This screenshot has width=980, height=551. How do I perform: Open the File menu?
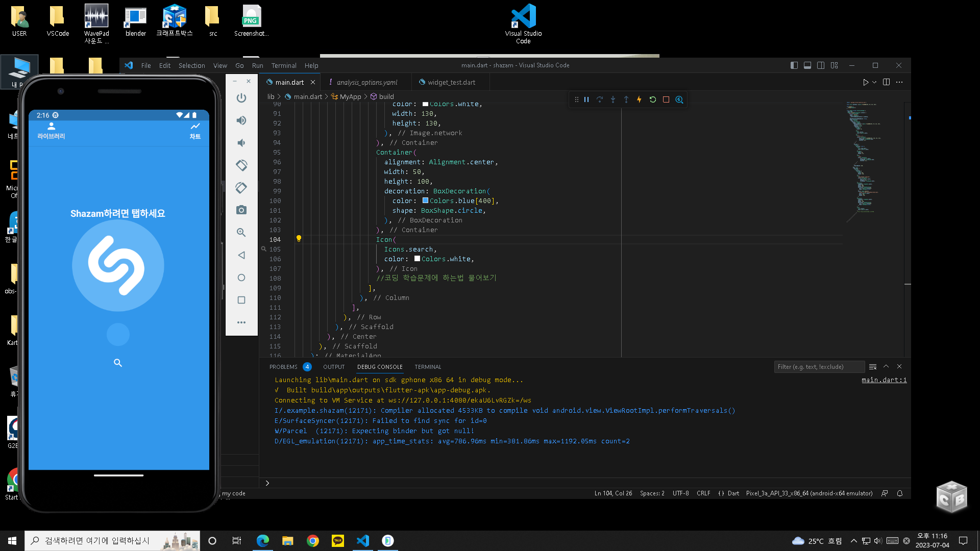(146, 65)
